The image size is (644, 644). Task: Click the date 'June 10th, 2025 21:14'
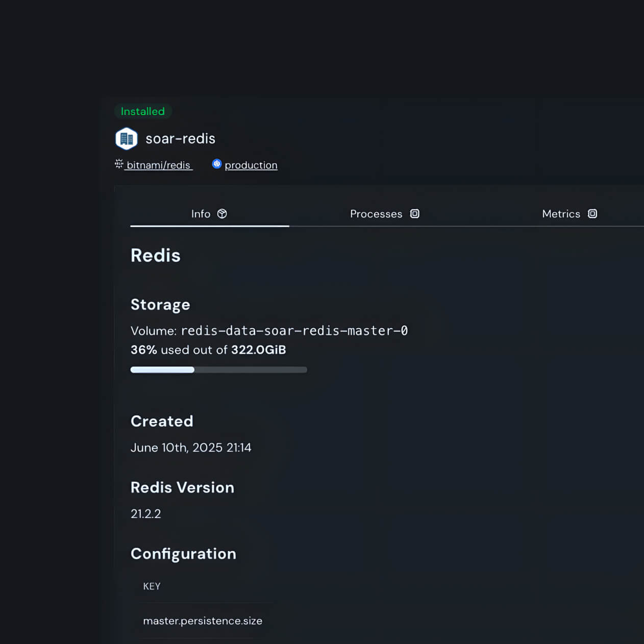pyautogui.click(x=191, y=448)
